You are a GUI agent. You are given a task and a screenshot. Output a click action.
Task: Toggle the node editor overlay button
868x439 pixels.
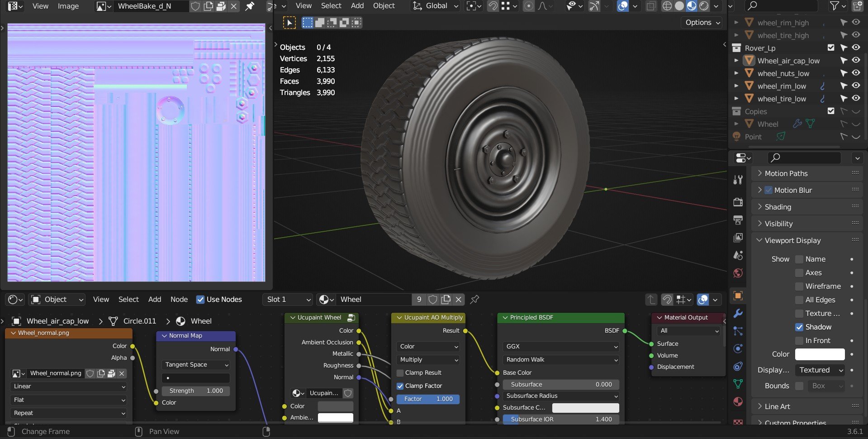click(x=703, y=300)
